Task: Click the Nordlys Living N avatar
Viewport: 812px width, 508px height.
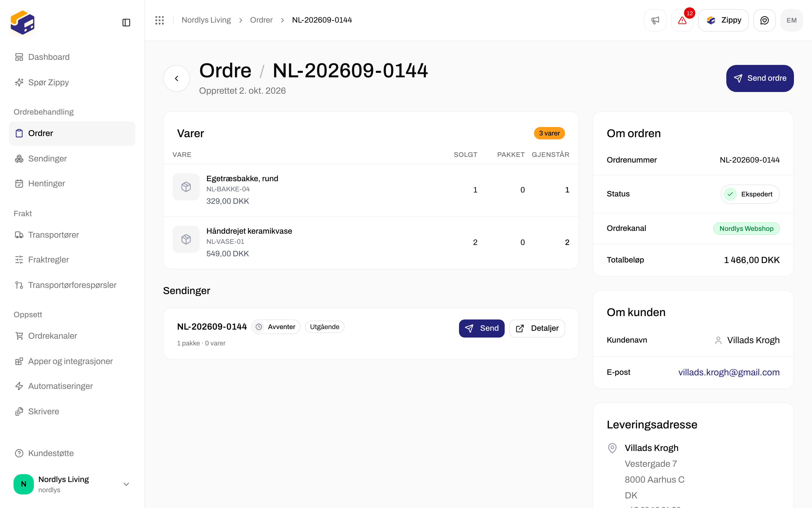Action: click(23, 484)
